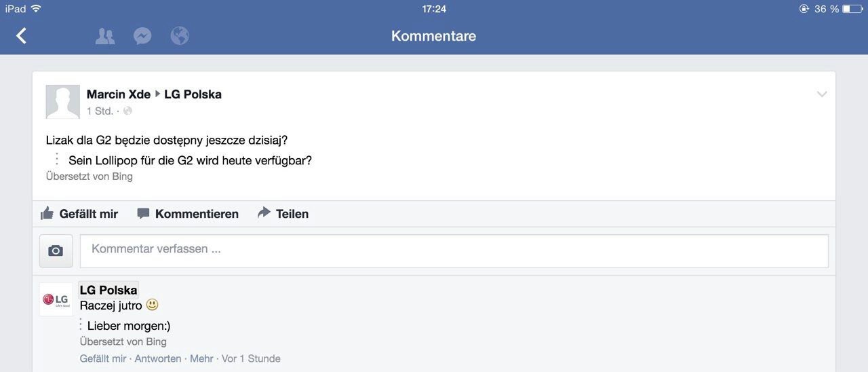Click Marcin Xde's profile picture placeholder

tap(62, 102)
